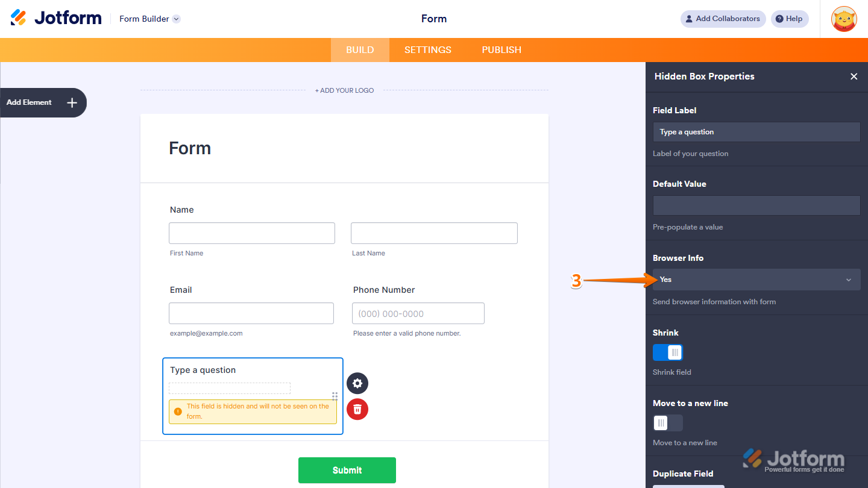Viewport: 868px width, 488px height.
Task: Click the green Submit button
Action: click(x=347, y=470)
